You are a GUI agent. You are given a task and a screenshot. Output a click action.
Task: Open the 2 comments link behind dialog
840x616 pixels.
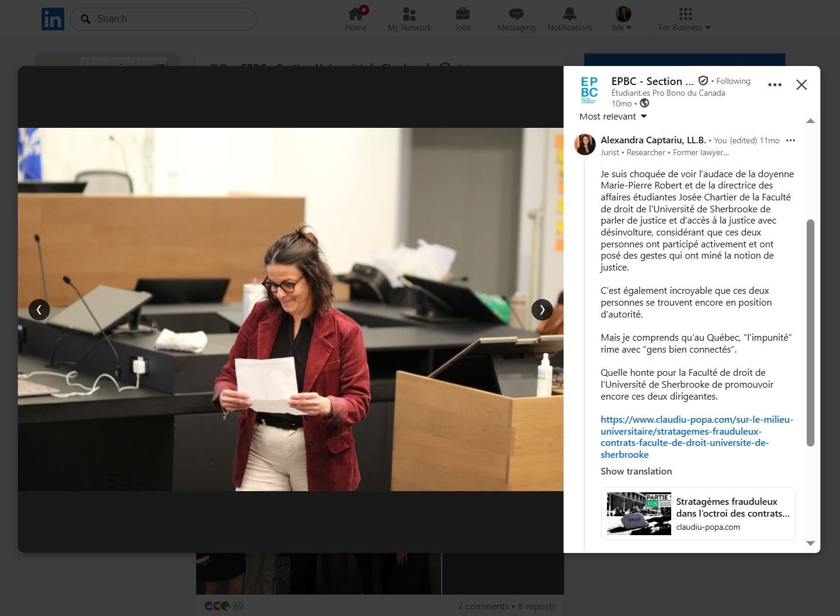(483, 606)
